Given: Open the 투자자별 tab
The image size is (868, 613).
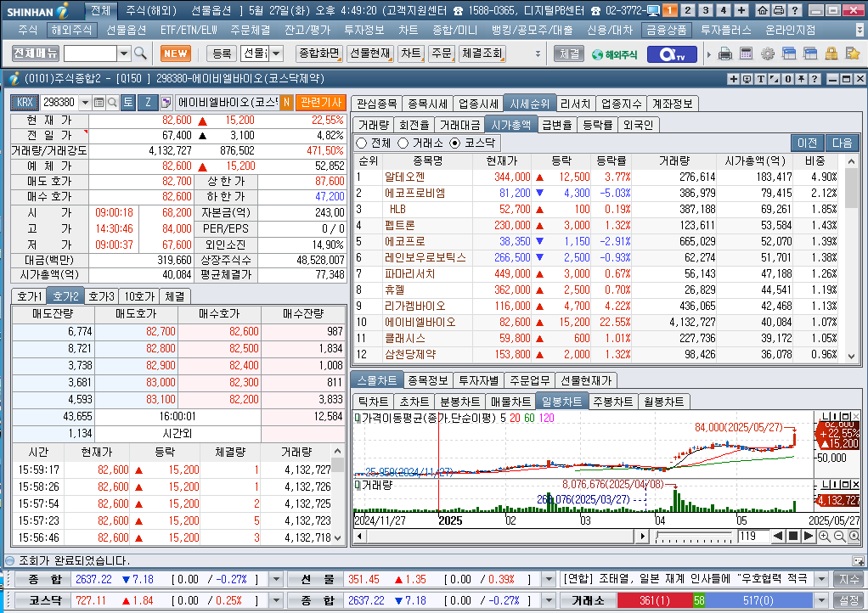Looking at the screenshot, I should tap(478, 380).
